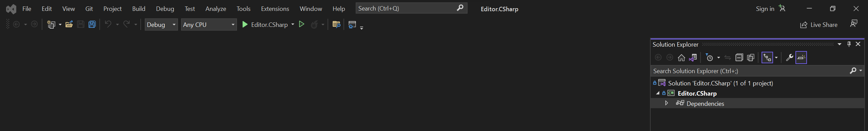Open Properties wrench icon in Solution Explorer
The width and height of the screenshot is (868, 131).
pos(789,58)
